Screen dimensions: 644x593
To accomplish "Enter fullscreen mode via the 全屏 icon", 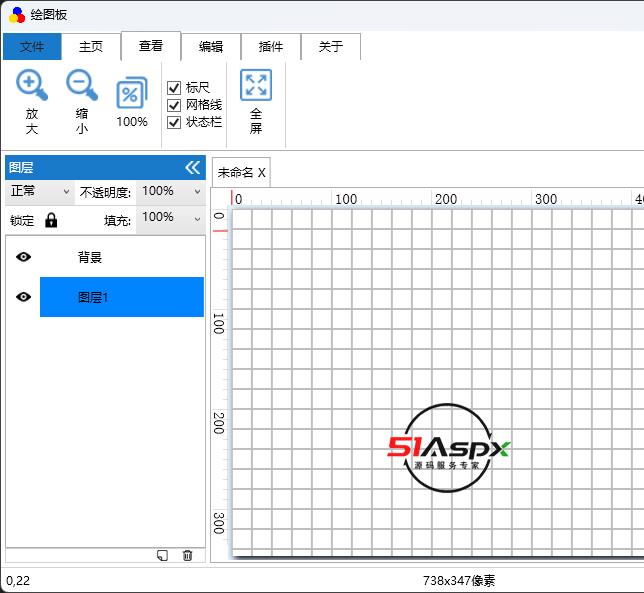I will (256, 86).
